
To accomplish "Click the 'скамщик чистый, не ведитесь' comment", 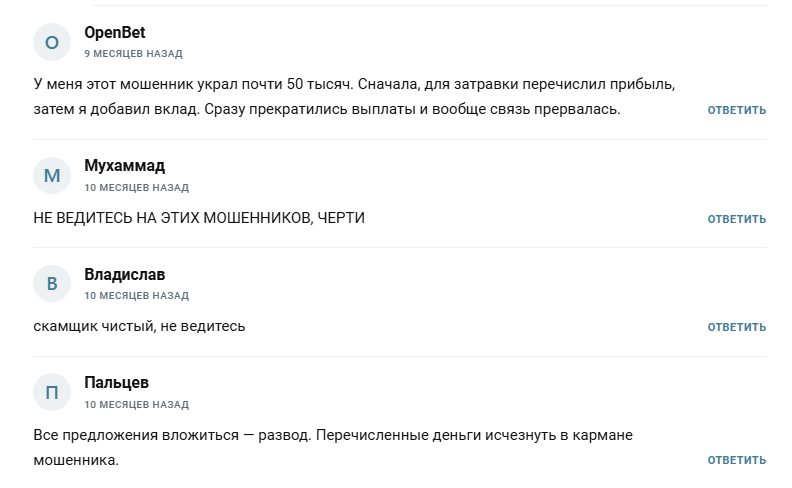I will coord(139,326).
